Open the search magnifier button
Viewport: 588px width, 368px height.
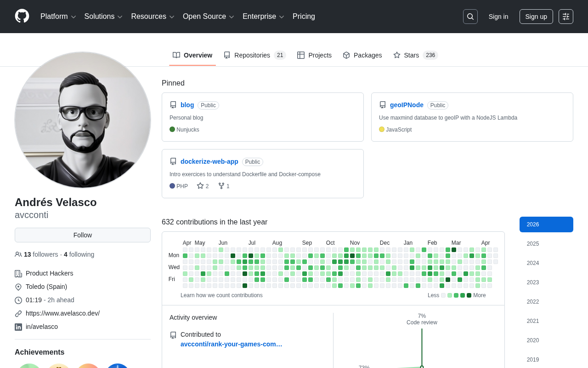pos(470,17)
